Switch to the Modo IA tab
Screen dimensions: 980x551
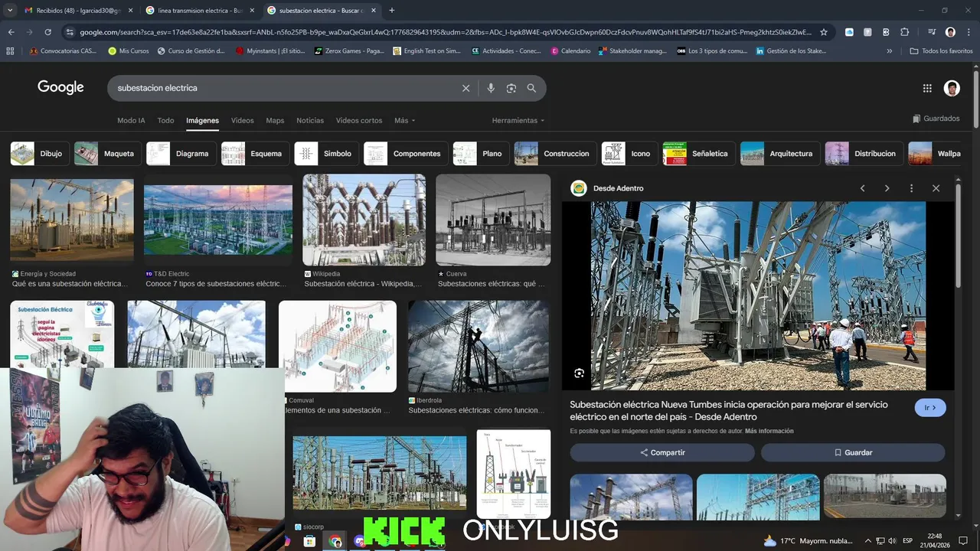(131, 120)
